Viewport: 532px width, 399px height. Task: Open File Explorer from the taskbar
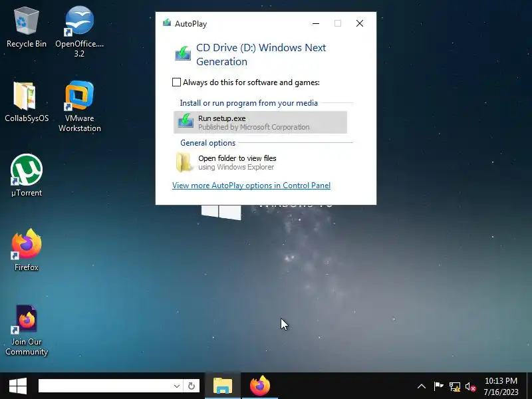click(x=223, y=386)
